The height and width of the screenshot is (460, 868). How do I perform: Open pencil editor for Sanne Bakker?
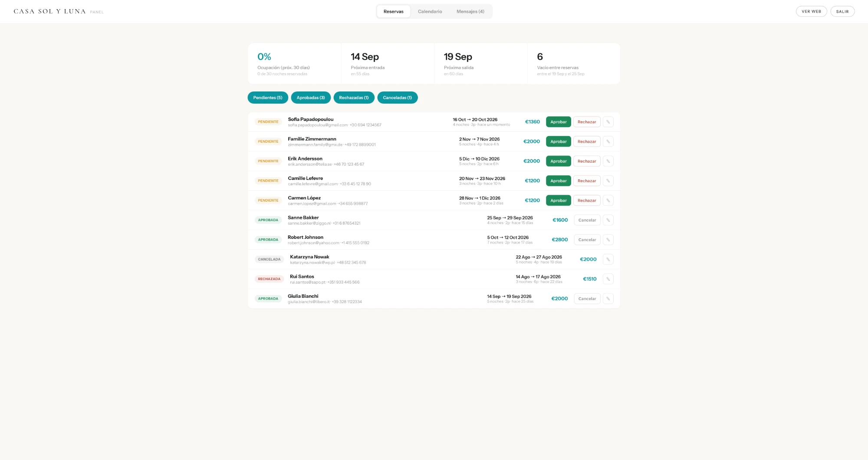[x=608, y=220]
